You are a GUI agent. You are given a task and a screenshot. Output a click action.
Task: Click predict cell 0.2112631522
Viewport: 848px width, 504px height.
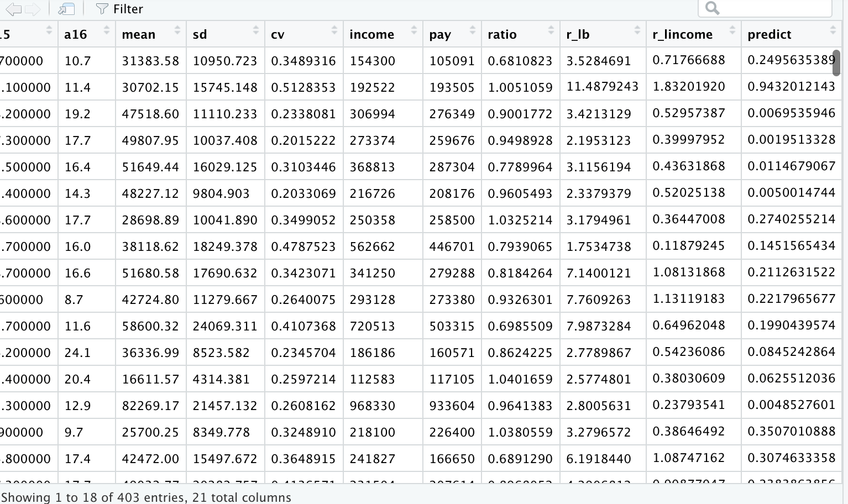[x=792, y=272]
